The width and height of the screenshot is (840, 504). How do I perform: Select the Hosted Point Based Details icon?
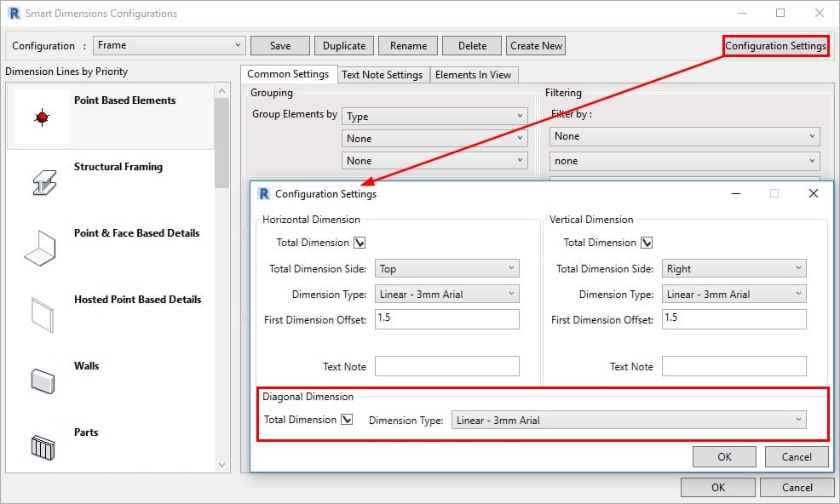coord(43,315)
